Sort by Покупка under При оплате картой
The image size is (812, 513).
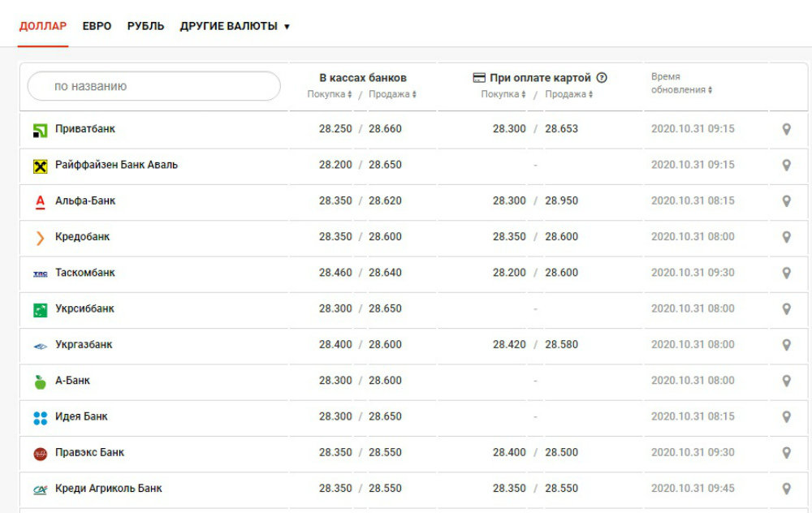point(503,94)
